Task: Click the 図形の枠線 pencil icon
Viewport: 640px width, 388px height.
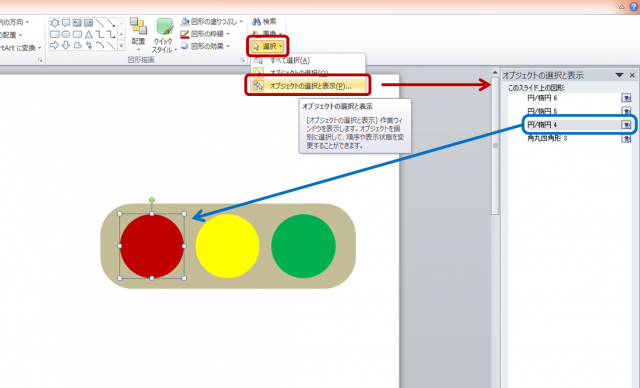Action: [185, 34]
